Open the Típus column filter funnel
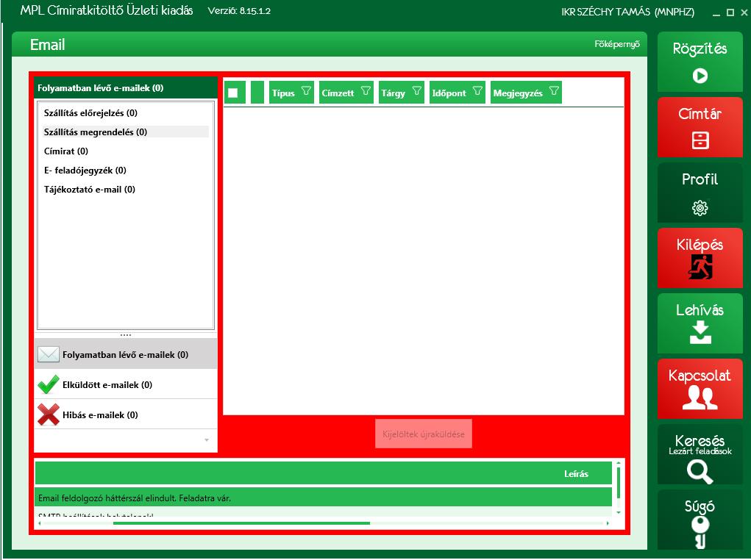This screenshot has height=560, width=751. point(306,91)
